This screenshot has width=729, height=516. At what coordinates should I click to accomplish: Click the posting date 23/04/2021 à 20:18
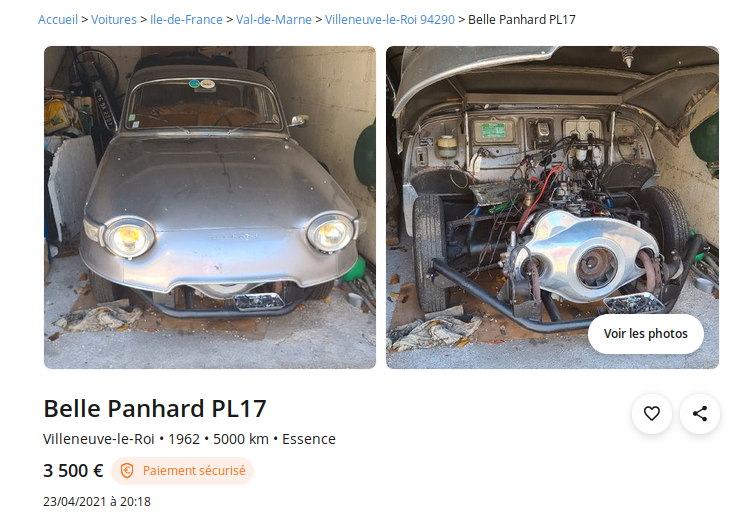pos(97,502)
